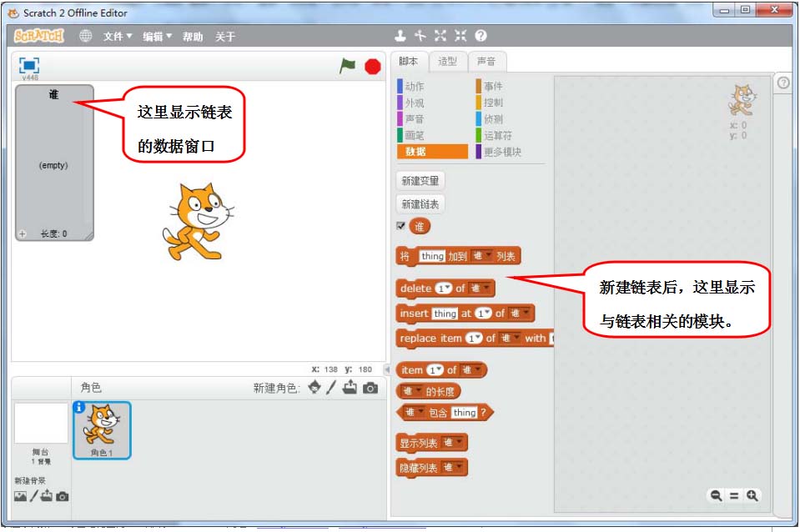Select the scissors delete tool

tap(420, 36)
